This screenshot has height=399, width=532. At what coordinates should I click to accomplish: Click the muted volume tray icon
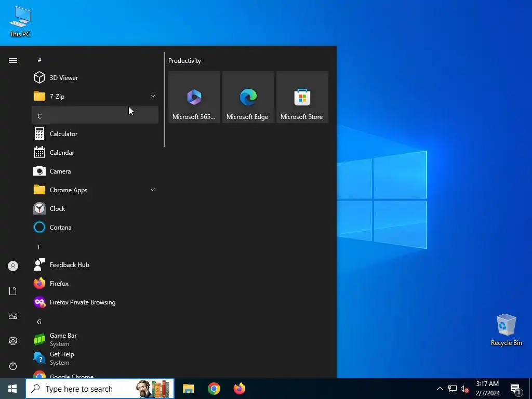464,389
